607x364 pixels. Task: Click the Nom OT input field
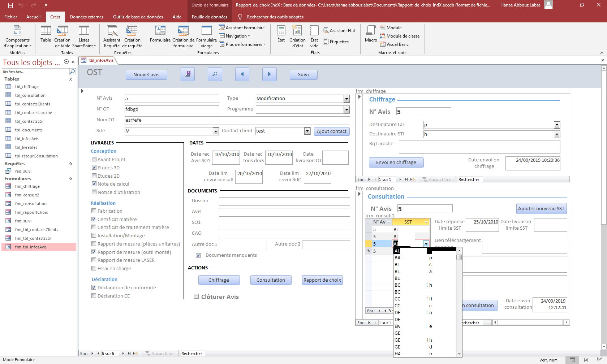tap(237, 120)
